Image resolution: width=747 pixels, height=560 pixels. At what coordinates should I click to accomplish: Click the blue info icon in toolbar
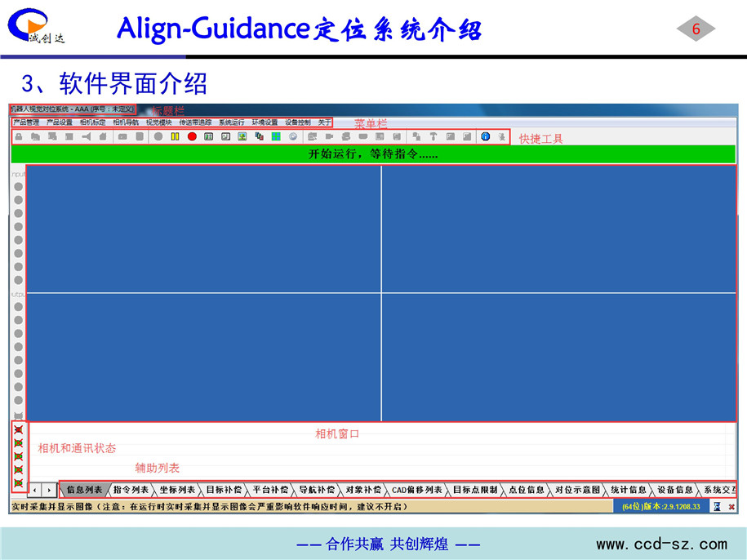485,136
